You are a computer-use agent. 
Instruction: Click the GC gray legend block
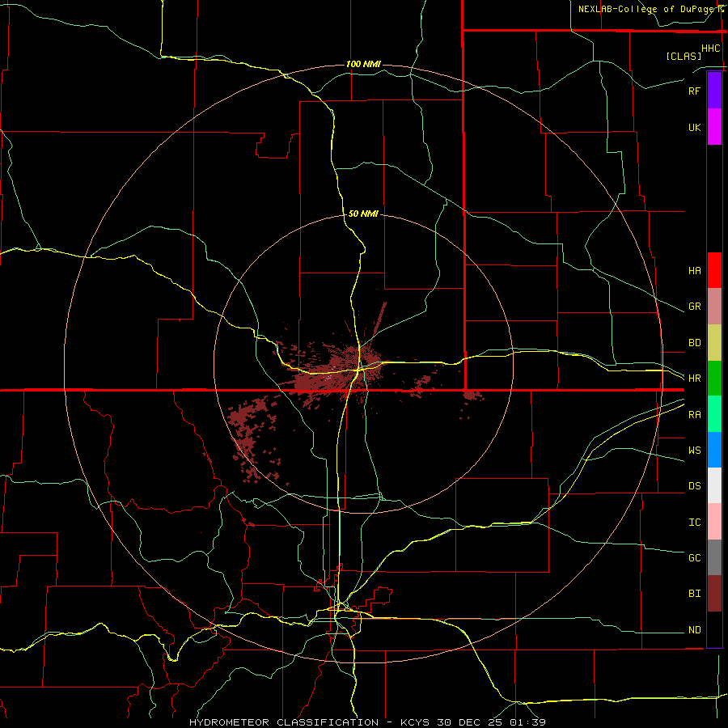(x=714, y=557)
